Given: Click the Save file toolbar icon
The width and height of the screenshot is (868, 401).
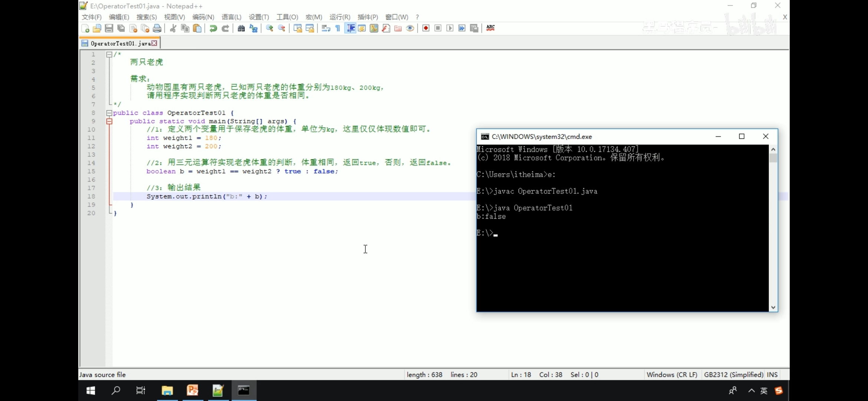Looking at the screenshot, I should (109, 28).
